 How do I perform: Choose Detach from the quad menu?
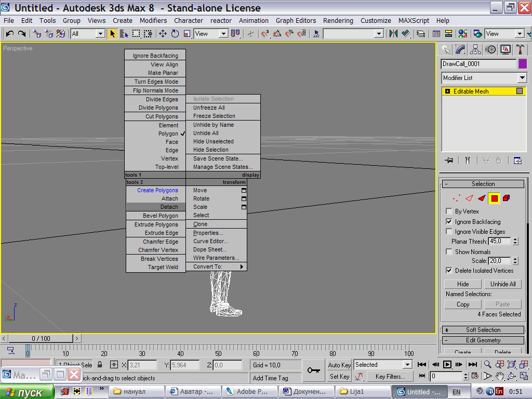pos(156,207)
